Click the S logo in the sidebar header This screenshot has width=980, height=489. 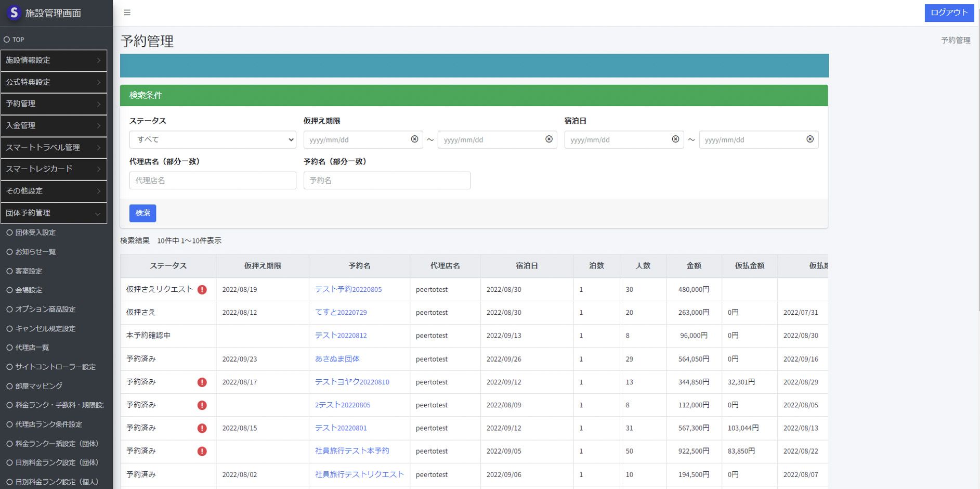click(14, 12)
